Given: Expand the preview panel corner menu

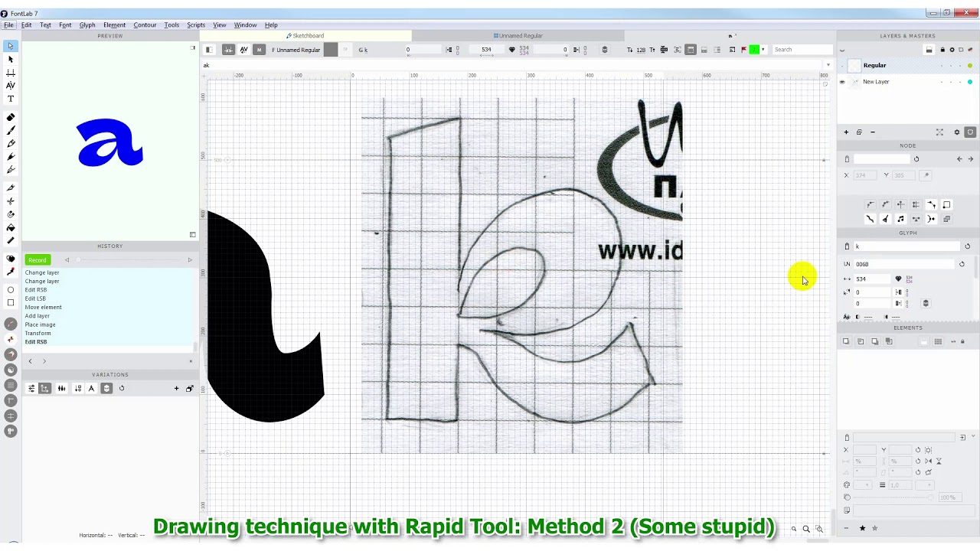Looking at the screenshot, I should 192,48.
